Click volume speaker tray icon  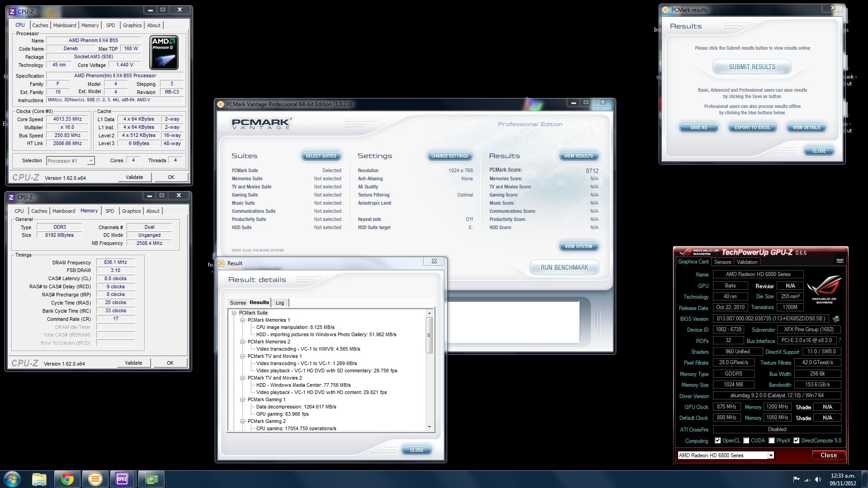tap(818, 479)
